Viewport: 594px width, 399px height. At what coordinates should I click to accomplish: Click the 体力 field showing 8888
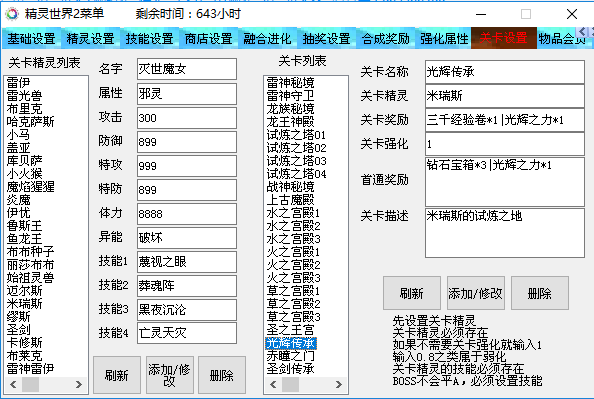(187, 214)
